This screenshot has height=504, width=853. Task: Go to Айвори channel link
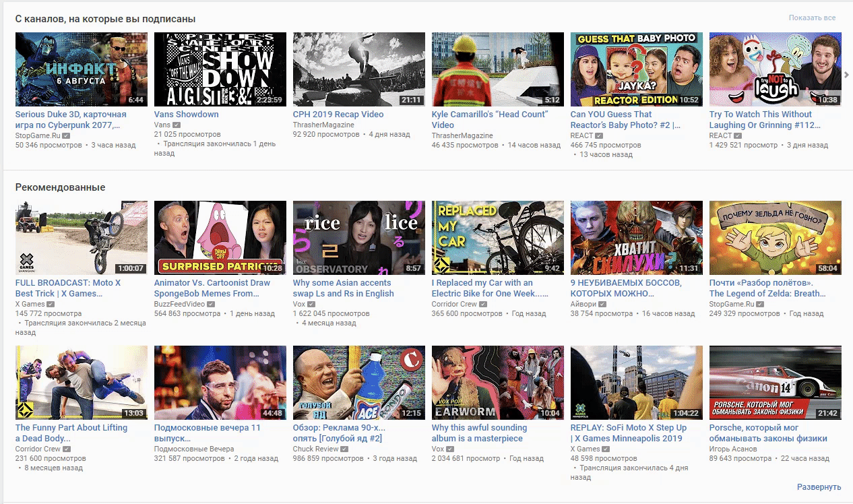[x=583, y=304]
